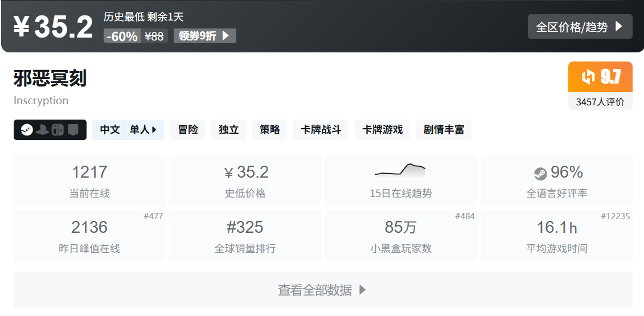The width and height of the screenshot is (644, 316).
Task: Open the 卡牌游戏 tag
Action: coord(383,130)
